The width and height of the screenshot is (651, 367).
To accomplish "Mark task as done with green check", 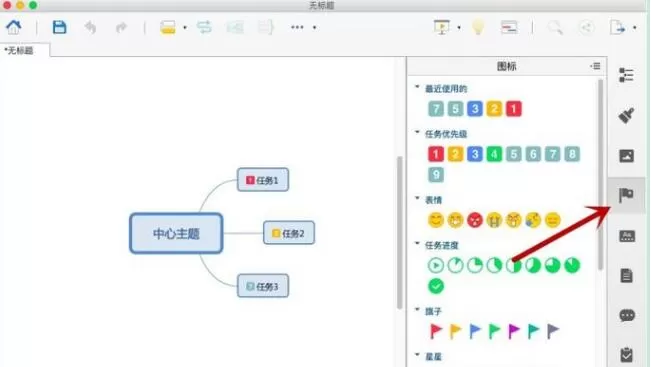I will (436, 286).
